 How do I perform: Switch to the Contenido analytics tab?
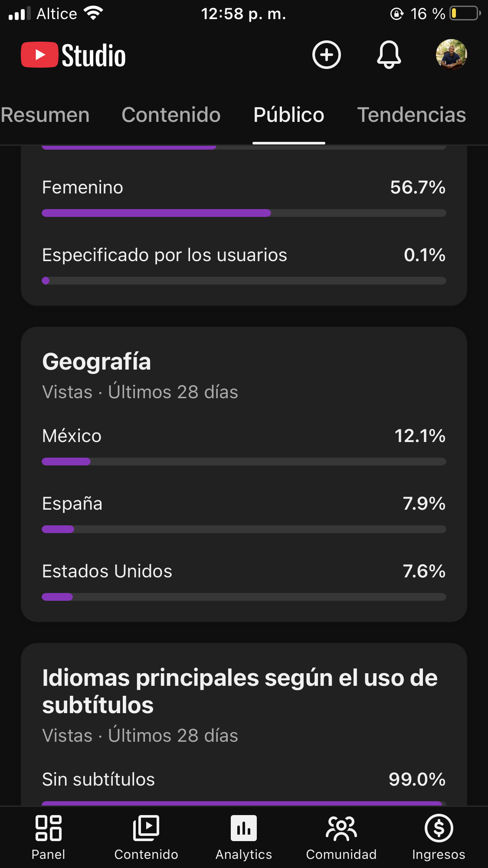pos(171,115)
